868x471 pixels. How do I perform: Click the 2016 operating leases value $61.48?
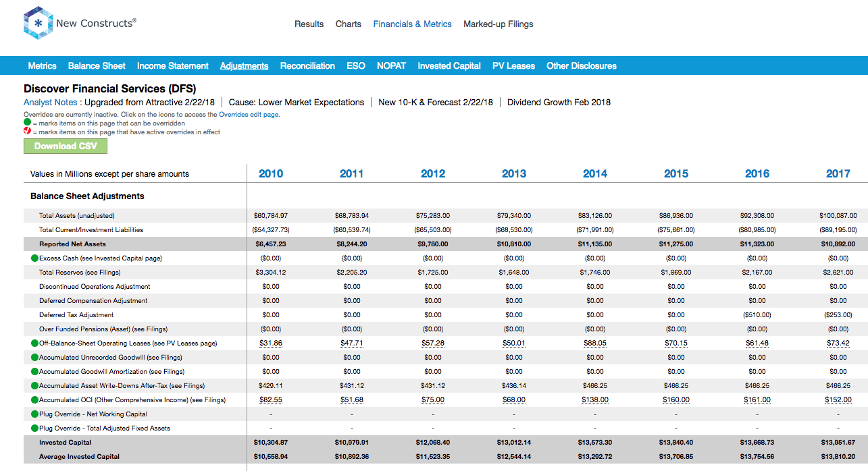757,343
